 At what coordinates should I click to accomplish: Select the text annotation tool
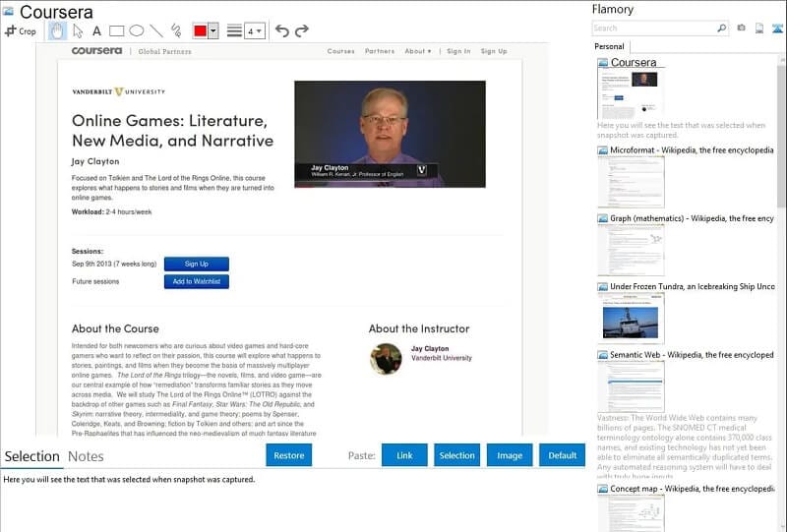[96, 31]
